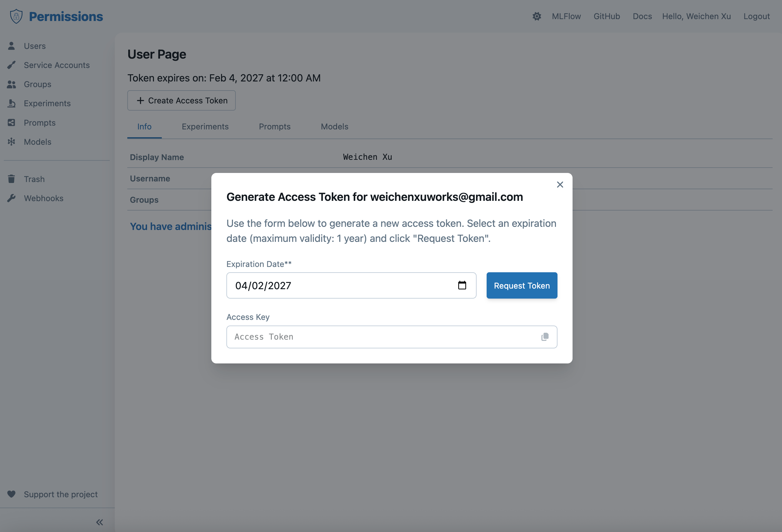782x532 pixels.
Task: Open the Docs page
Action: (642, 16)
